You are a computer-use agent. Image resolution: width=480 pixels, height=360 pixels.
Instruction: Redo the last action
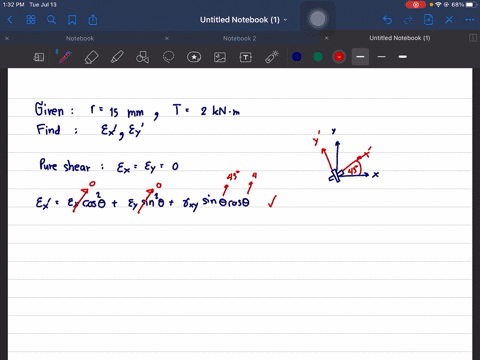coord(408,20)
